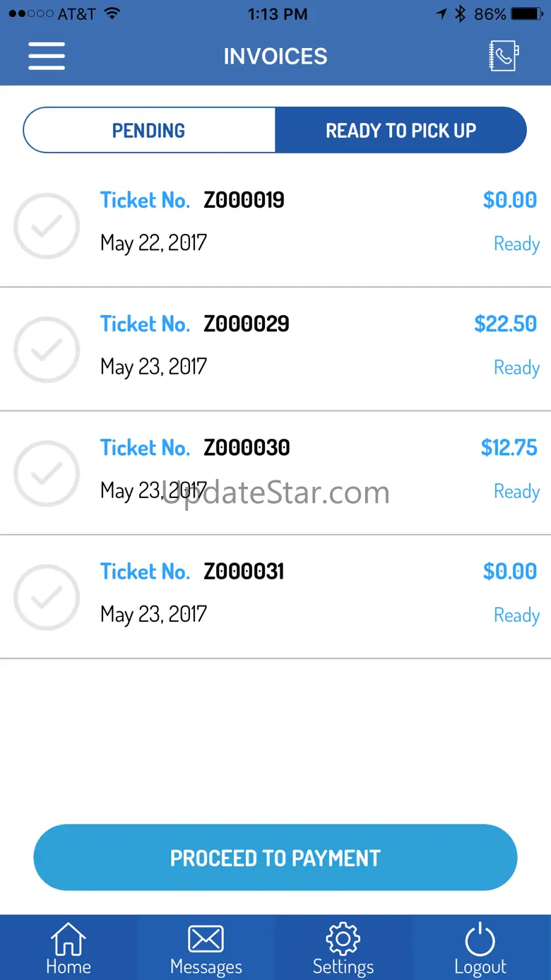551x980 pixels.
Task: Select checkbox for ticket Z000019
Action: coord(47,226)
